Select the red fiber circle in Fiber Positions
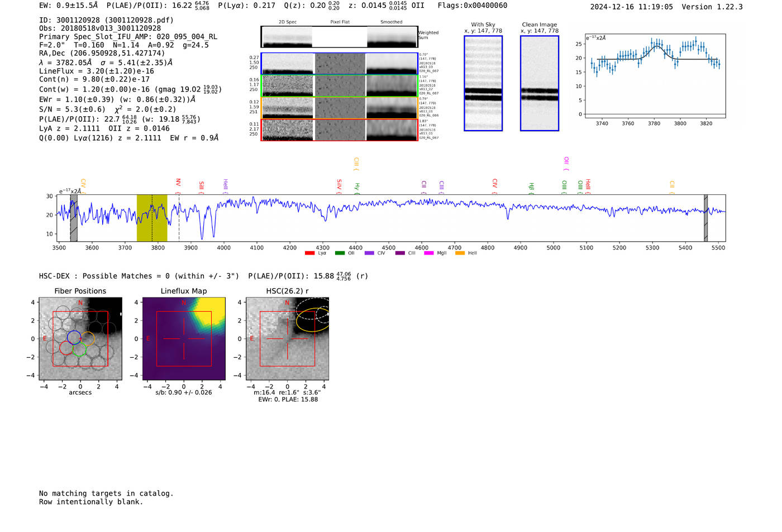782x532 pixels. click(66, 348)
